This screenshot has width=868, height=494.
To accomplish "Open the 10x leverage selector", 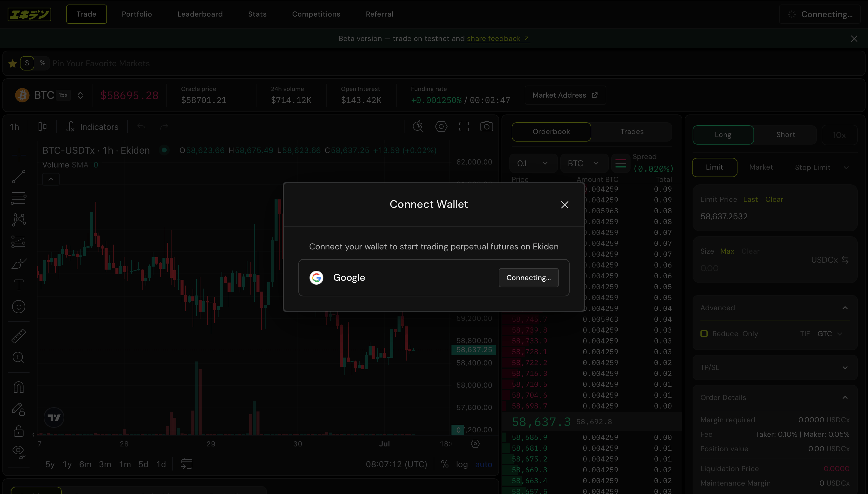I will click(x=839, y=135).
